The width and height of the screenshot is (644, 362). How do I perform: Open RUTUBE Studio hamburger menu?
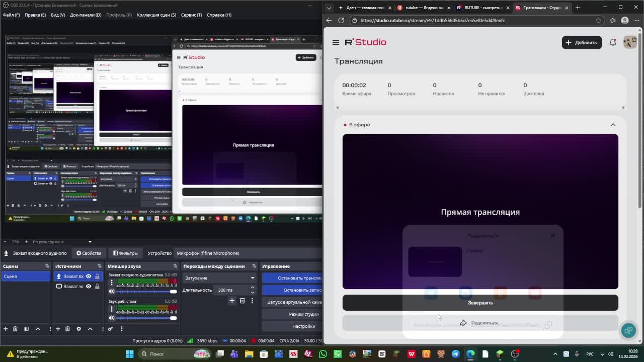336,43
